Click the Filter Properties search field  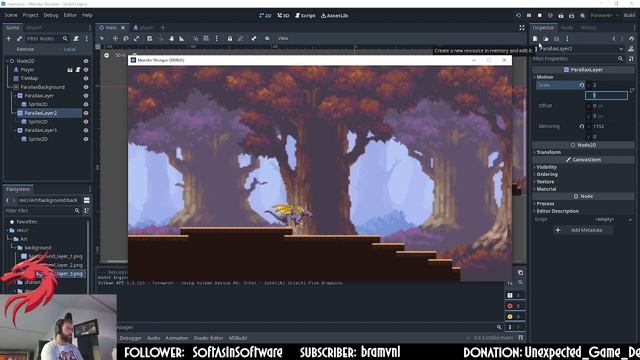pos(578,59)
